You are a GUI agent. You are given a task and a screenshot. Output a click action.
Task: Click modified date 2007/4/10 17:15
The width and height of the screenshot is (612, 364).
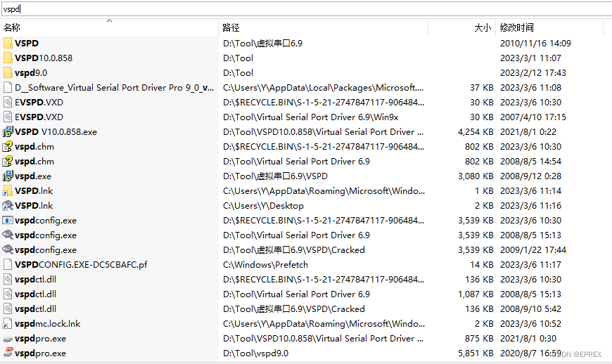pyautogui.click(x=533, y=117)
